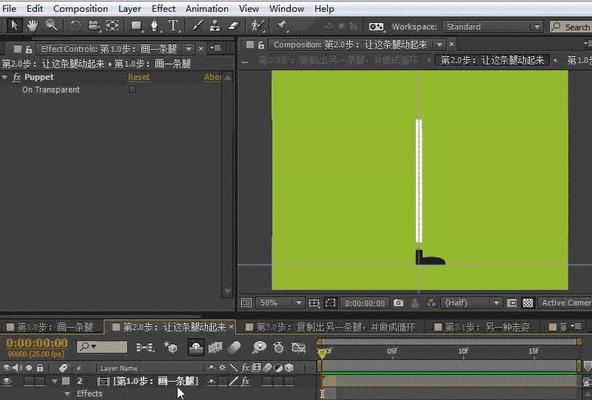
Task: Open the Edit menu
Action: click(x=34, y=8)
